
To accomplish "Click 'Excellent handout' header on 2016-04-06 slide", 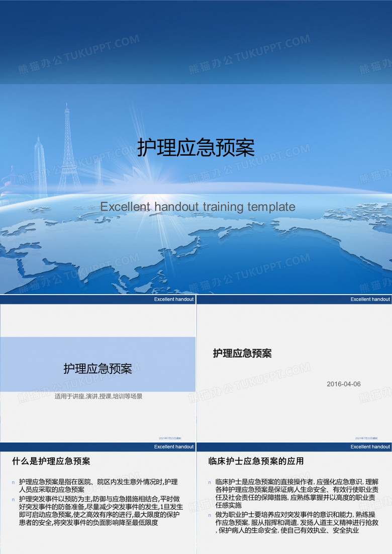I will 370,299.
